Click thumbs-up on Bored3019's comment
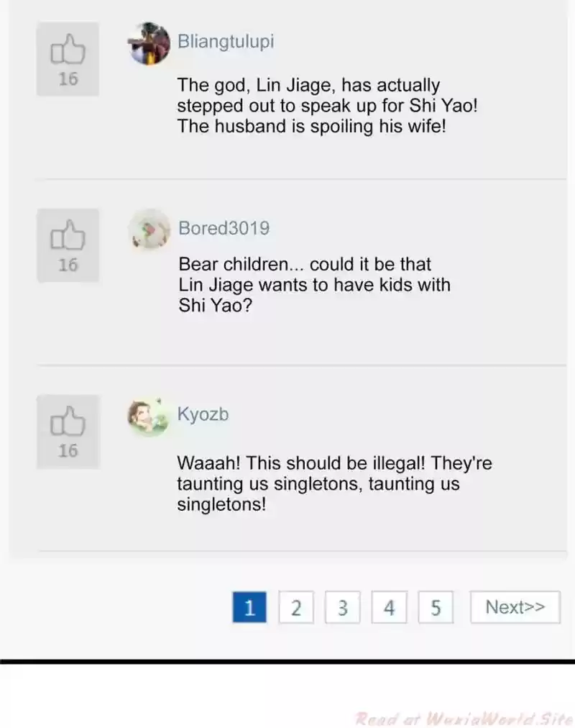 coord(68,237)
